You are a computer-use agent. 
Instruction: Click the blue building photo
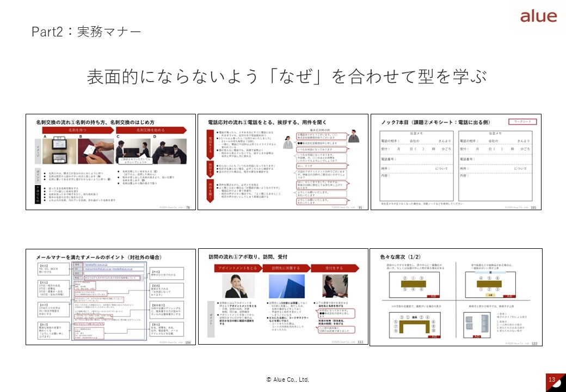pos(287,286)
